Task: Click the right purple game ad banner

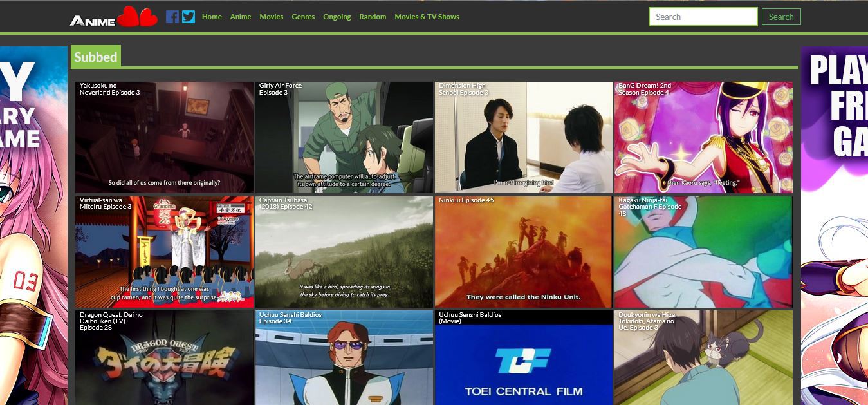Action: [x=834, y=225]
